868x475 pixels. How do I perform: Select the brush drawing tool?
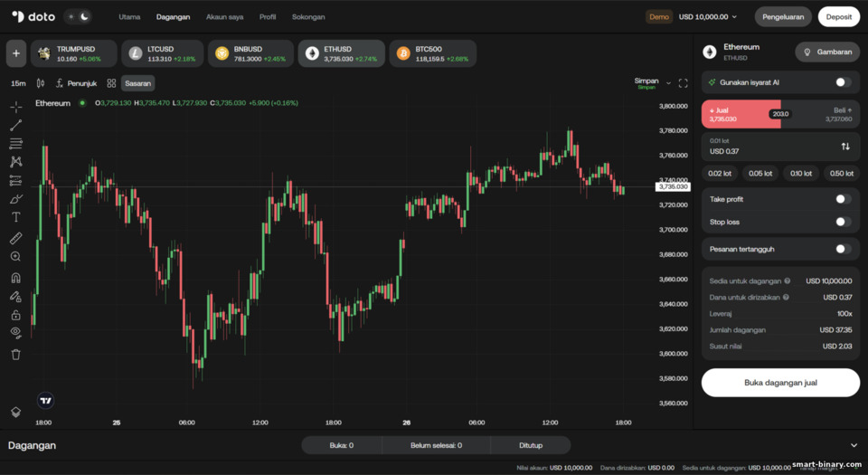click(x=16, y=199)
